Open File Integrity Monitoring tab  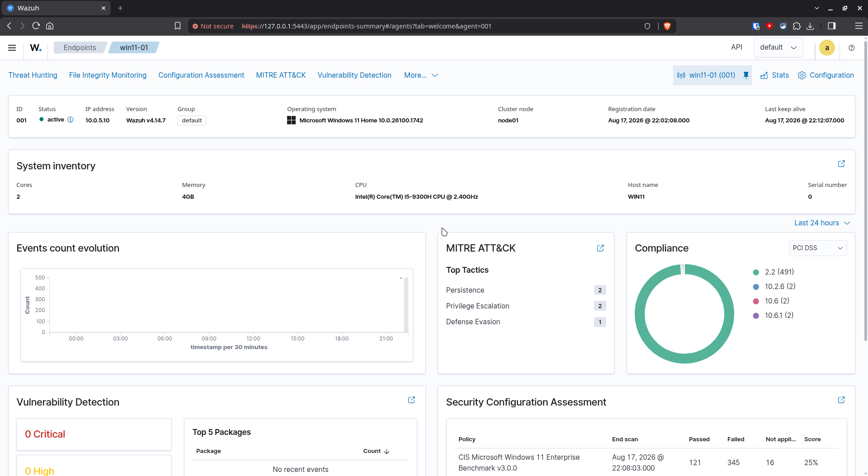108,75
